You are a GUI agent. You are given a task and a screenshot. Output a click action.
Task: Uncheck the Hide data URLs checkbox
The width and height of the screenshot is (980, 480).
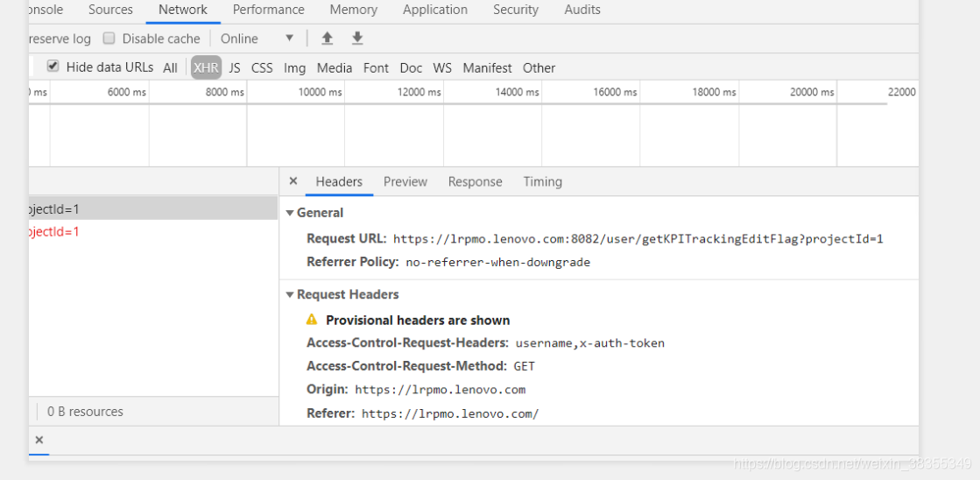click(x=53, y=66)
